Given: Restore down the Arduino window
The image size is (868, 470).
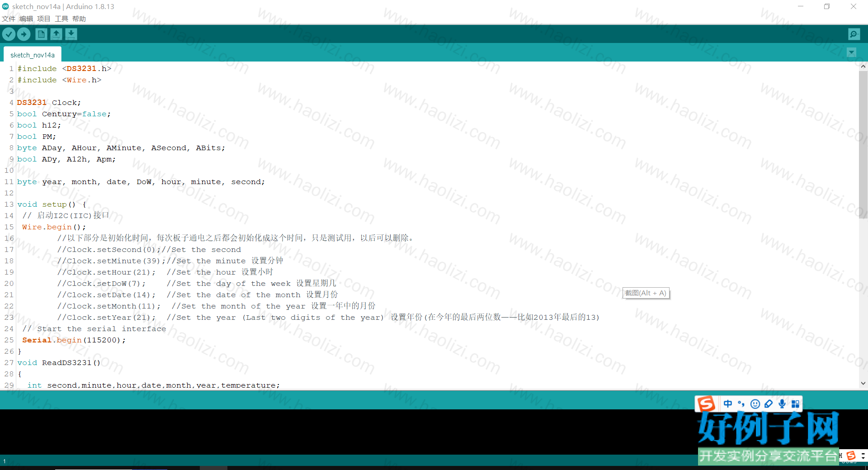Looking at the screenshot, I should [827, 6].
